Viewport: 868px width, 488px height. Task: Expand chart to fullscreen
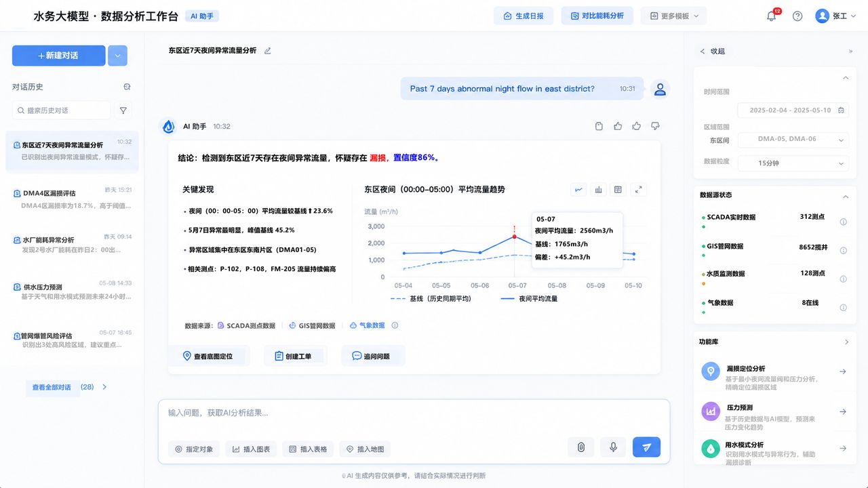[x=638, y=190]
